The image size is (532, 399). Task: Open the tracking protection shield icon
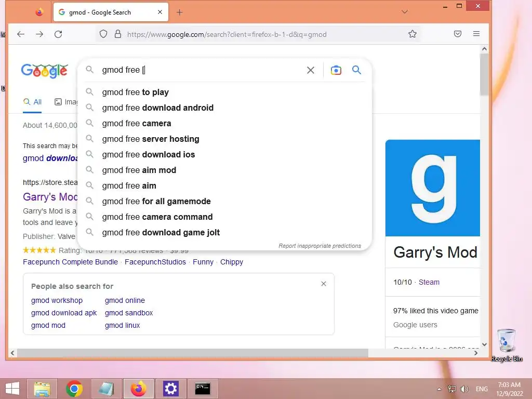103,34
